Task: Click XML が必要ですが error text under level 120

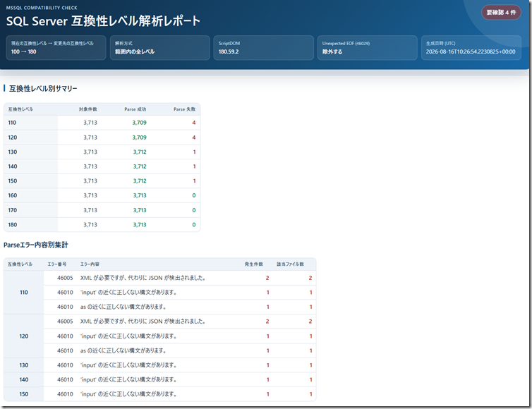Action: 143,321
